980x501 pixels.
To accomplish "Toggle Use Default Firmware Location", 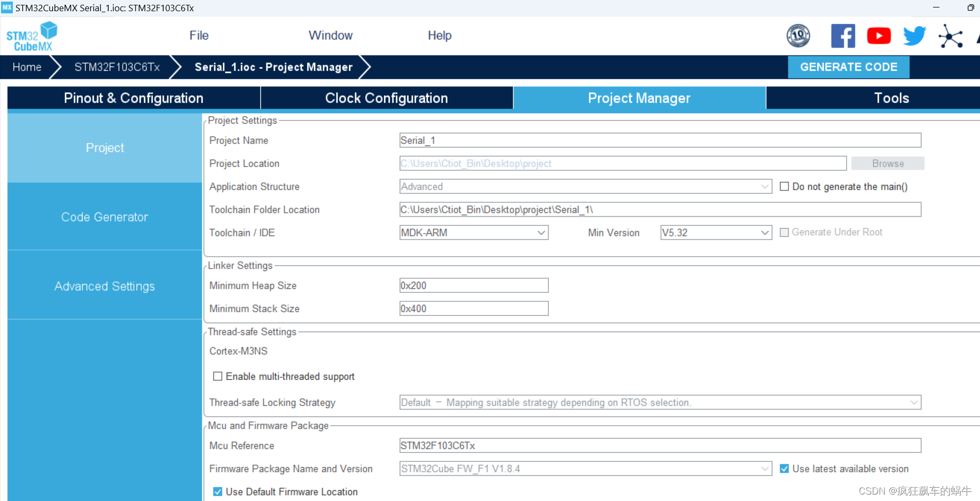I will (217, 491).
